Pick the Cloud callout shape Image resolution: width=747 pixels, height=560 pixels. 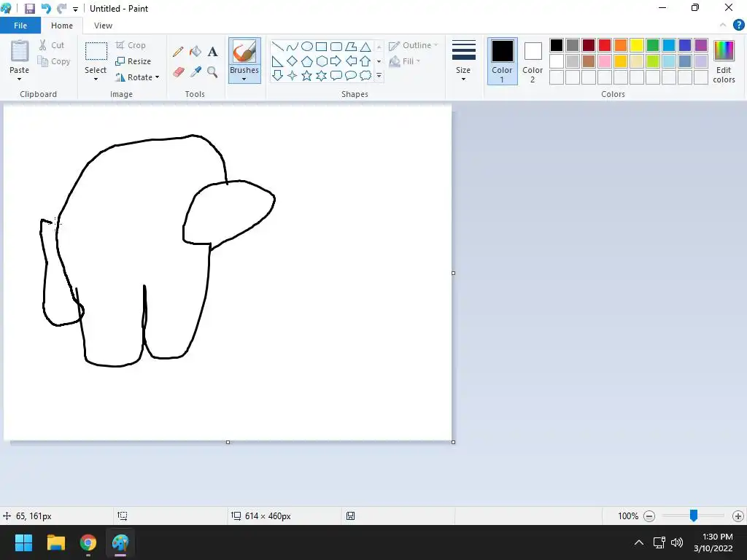[x=365, y=75]
